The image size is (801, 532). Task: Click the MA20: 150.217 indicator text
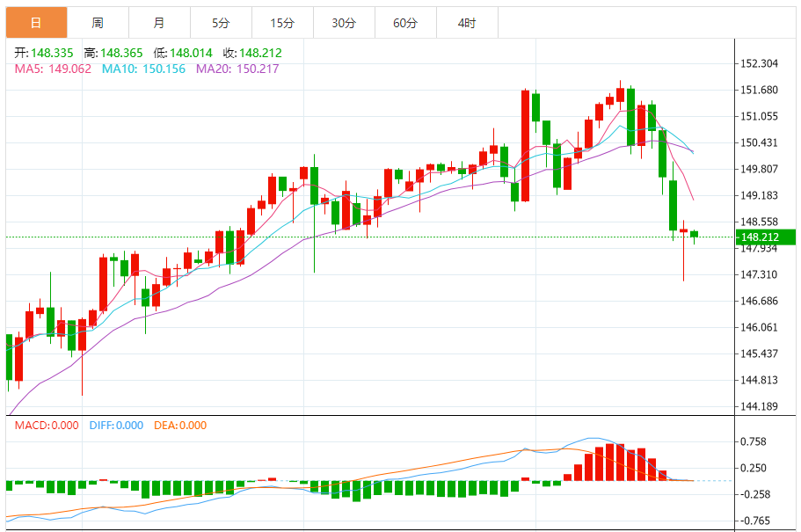click(x=237, y=69)
